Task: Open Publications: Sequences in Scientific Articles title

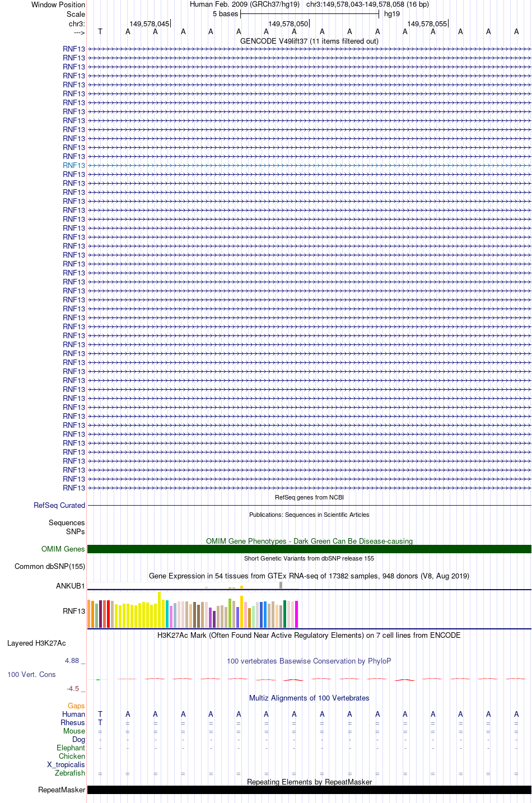Action: click(x=309, y=515)
